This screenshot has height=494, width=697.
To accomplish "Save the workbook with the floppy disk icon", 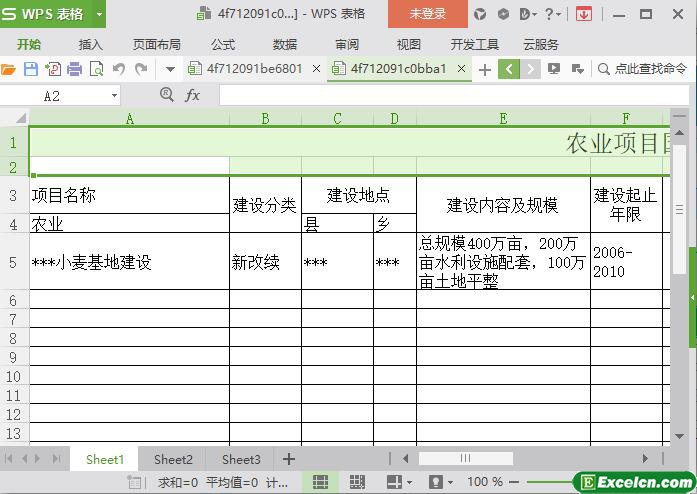I will [x=31, y=69].
